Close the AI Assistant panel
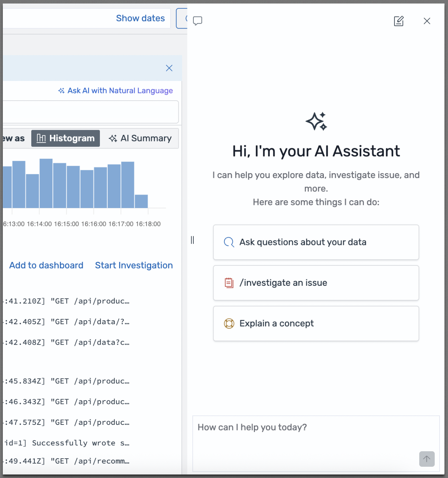This screenshot has width=448, height=478. tap(427, 21)
